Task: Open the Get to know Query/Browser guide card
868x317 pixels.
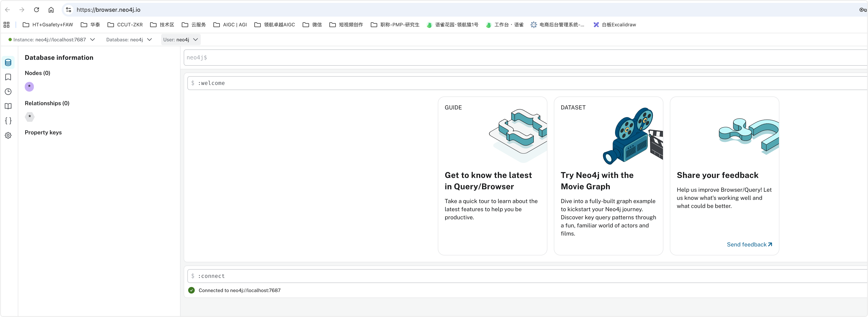Action: coord(492,176)
